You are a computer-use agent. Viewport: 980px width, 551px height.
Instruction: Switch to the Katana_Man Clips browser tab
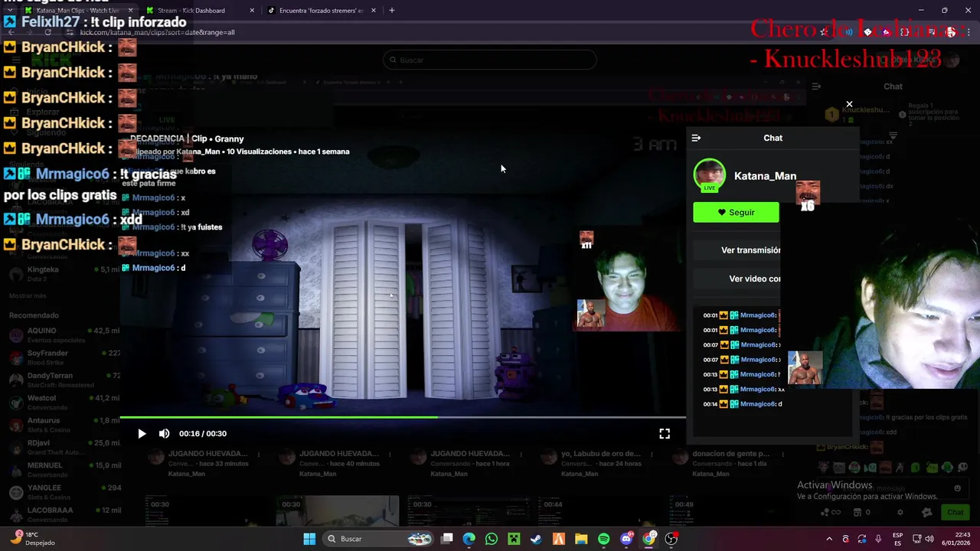[77, 11]
